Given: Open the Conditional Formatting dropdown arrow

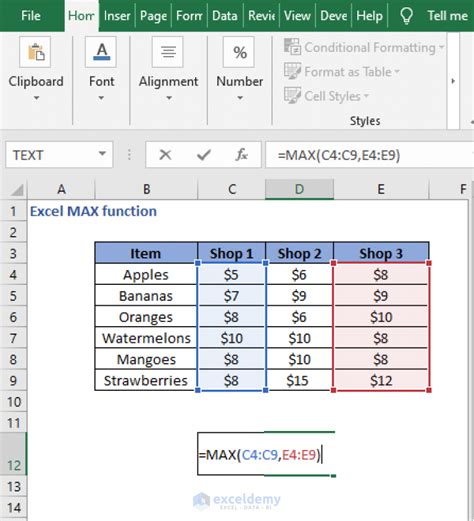Looking at the screenshot, I should coord(441,47).
